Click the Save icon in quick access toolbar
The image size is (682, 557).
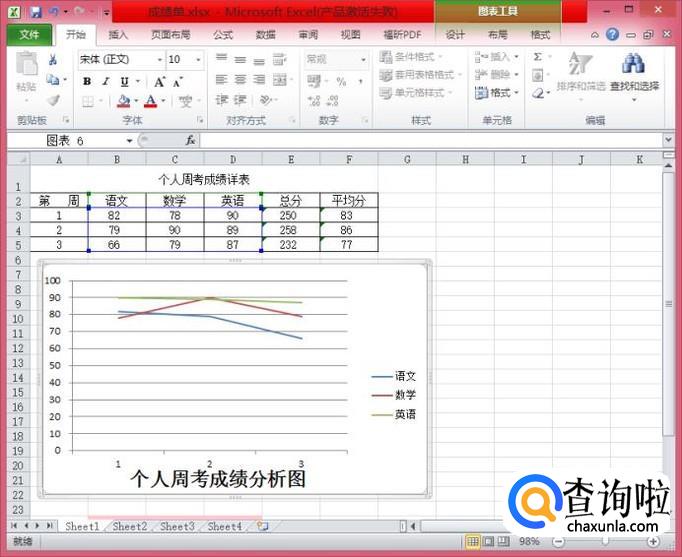pyautogui.click(x=35, y=12)
